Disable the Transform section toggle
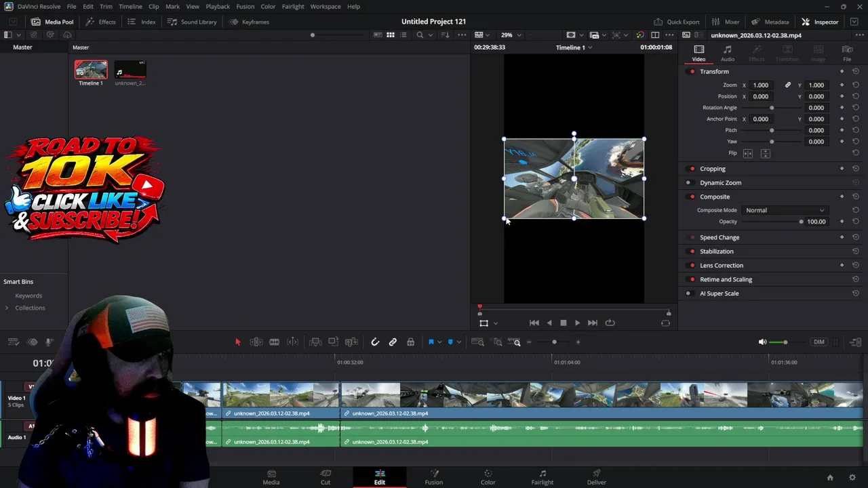868x488 pixels. pos(692,72)
